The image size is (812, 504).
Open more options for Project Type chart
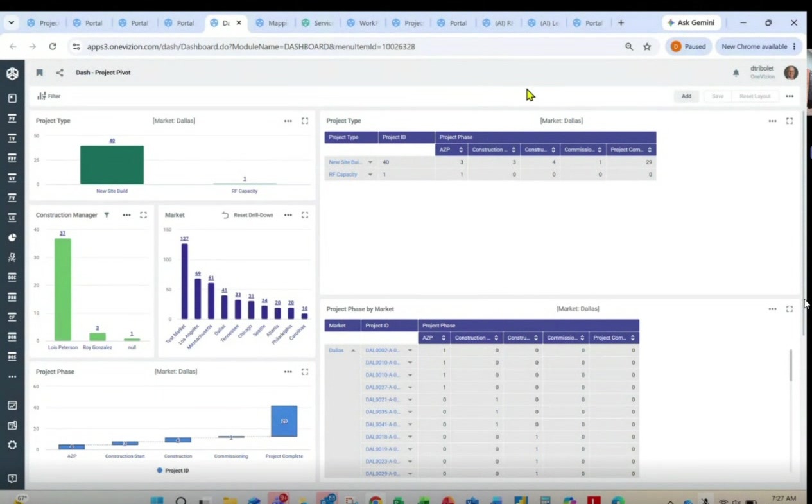(x=288, y=121)
